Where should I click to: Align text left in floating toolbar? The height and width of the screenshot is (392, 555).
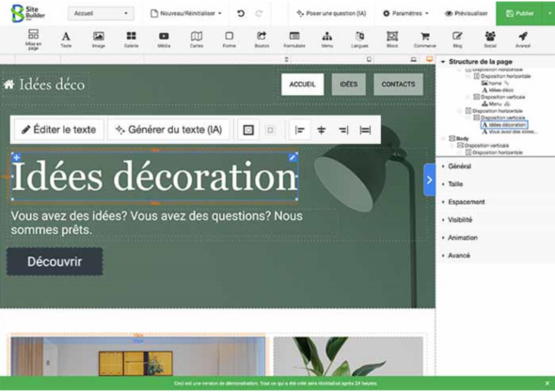pos(299,130)
